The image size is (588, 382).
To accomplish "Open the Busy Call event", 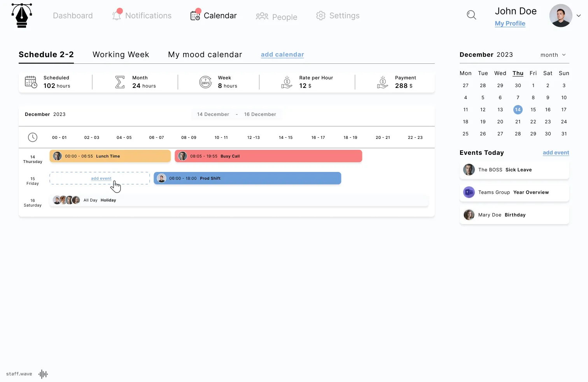I will (x=268, y=156).
